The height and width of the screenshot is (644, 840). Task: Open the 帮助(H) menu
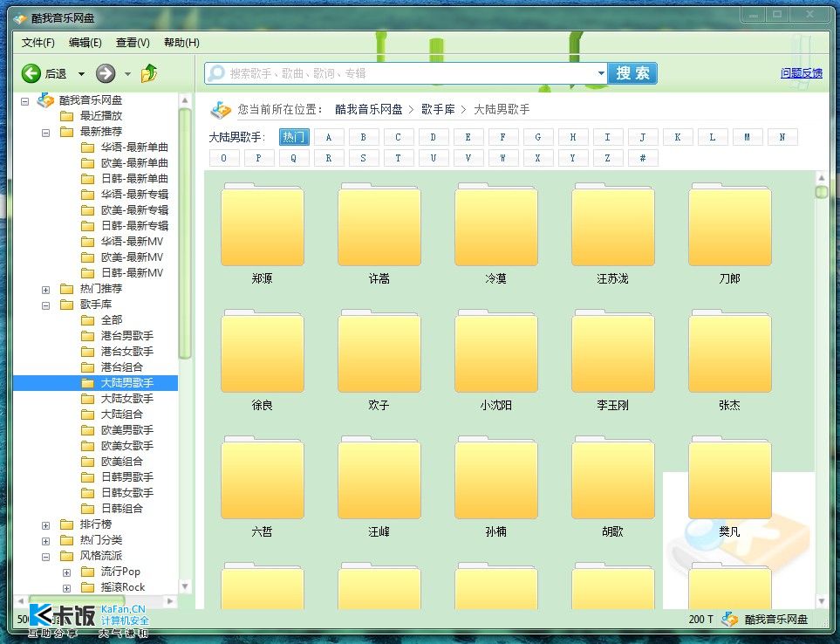pyautogui.click(x=181, y=43)
